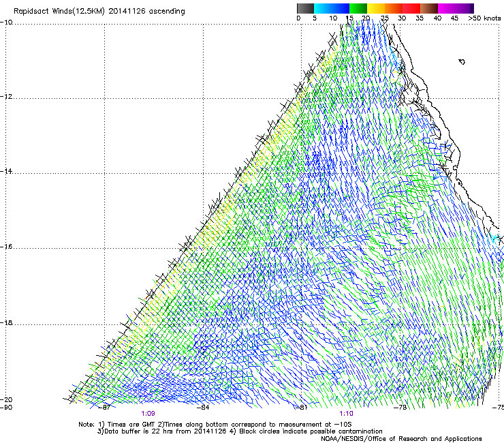Screen dimensions: 504x443
Task: Click the '-12' latitude axis label
Action: coord(6,97)
